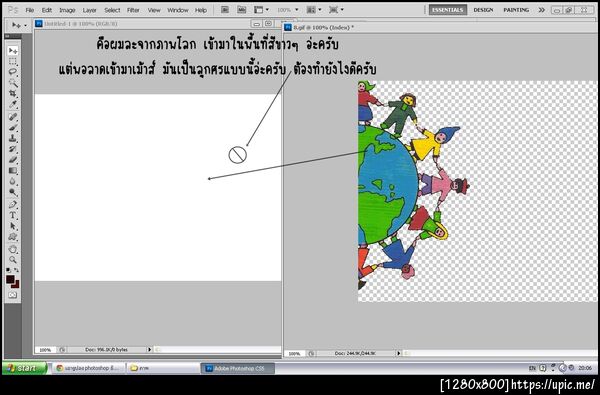The height and width of the screenshot is (395, 600).
Task: Select the Gradient tool
Action: [13, 170]
